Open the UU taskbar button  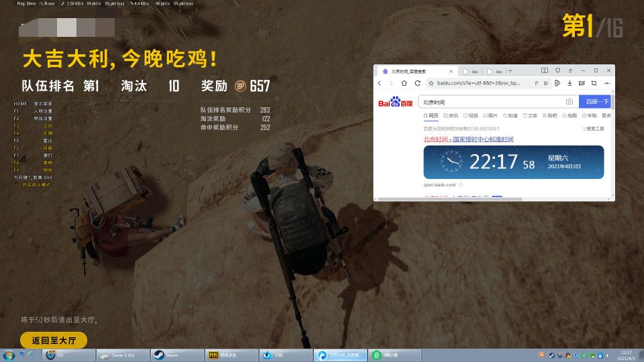click(x=69, y=355)
